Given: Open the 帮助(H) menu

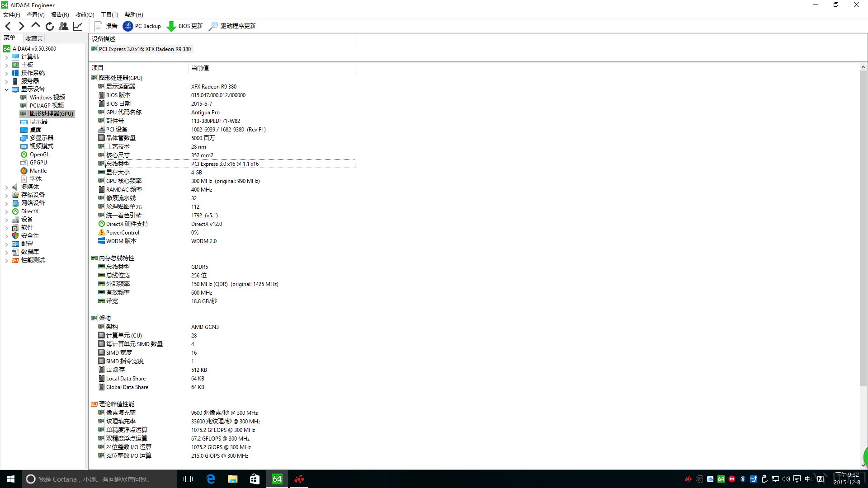Looking at the screenshot, I should tap(134, 14).
